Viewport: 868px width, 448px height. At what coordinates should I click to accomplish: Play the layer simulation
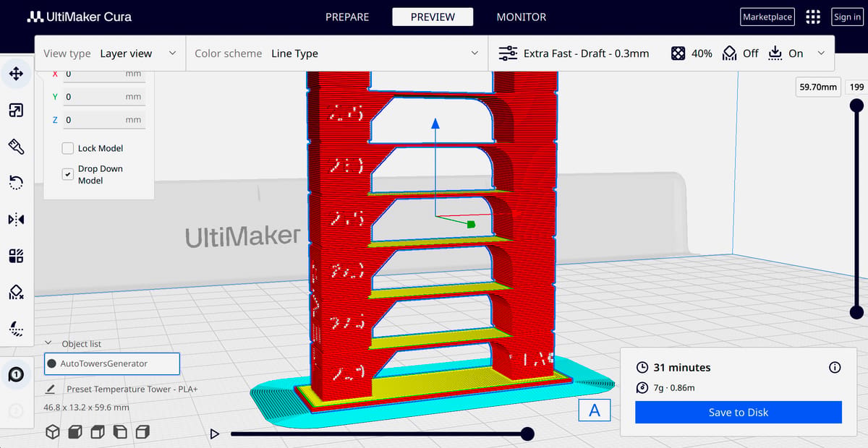[x=214, y=434]
